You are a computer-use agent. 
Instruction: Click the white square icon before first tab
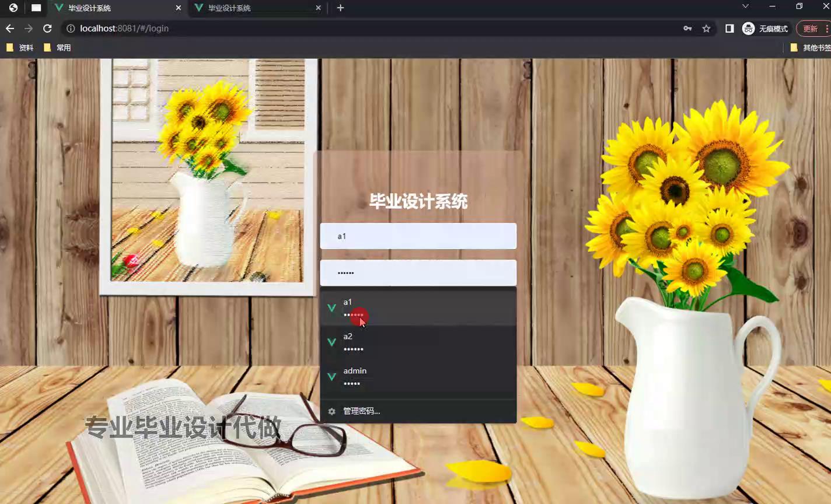pyautogui.click(x=36, y=8)
